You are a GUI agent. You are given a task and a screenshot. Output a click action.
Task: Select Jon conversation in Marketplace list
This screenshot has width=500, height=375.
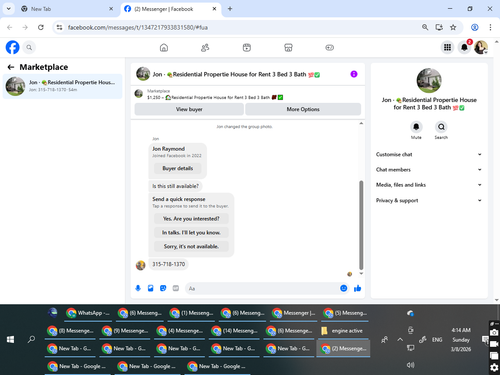(x=63, y=86)
